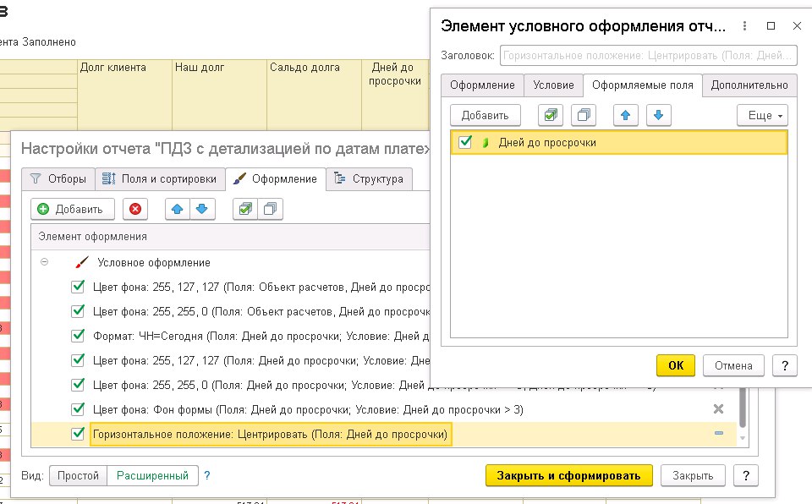Collapse the Условное оформление tree node
This screenshot has width=812, height=504.
point(45,262)
